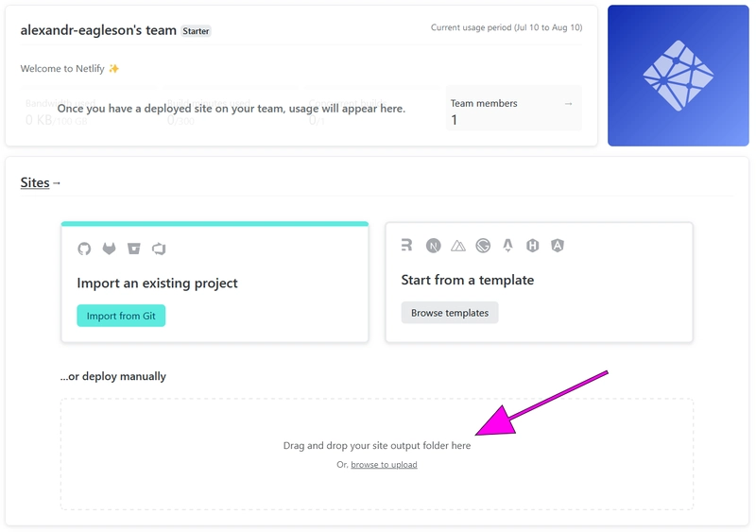Click the browse to upload link
Screen dimensions: 756x532
pos(384,465)
